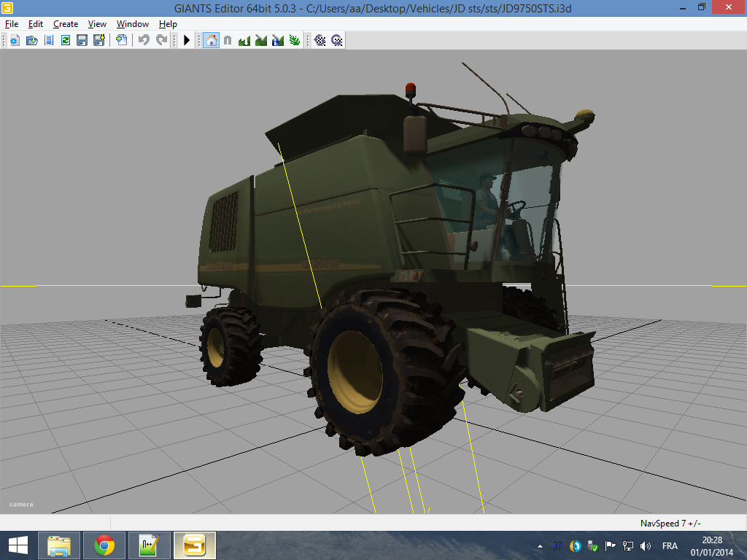Start play mode with the black play arrow

point(187,41)
